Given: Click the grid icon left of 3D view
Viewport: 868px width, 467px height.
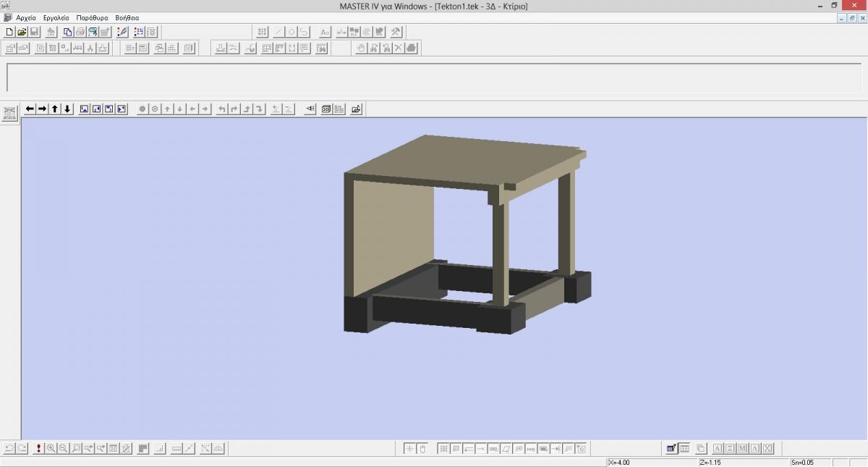Looking at the screenshot, I should coord(9,113).
